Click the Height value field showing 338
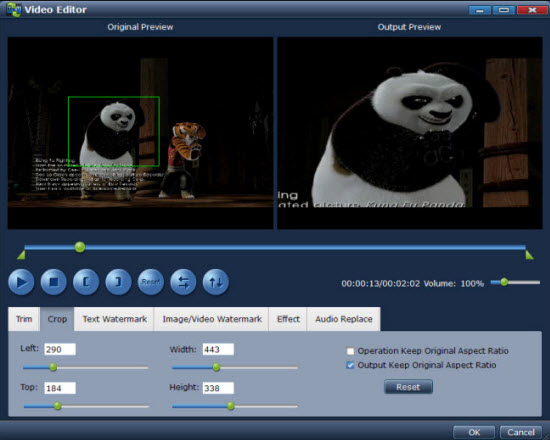This screenshot has width=550, height=440. (x=218, y=388)
